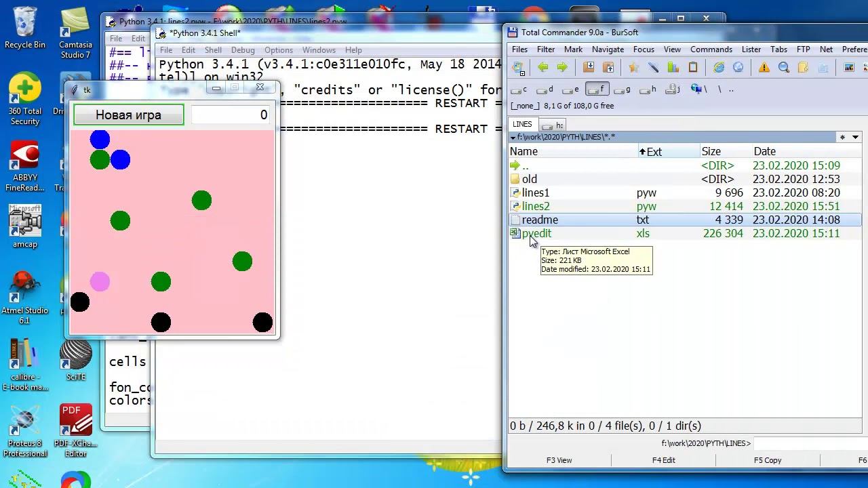Viewport: 868px width, 488px height.
Task: Sort files by Ext column header
Action: [668, 152]
